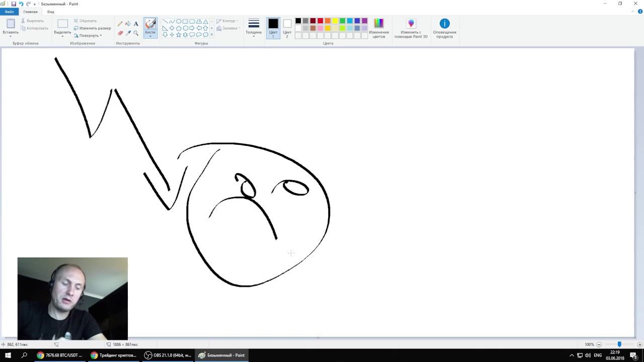Open the Заливка fill dropdown

[228, 28]
